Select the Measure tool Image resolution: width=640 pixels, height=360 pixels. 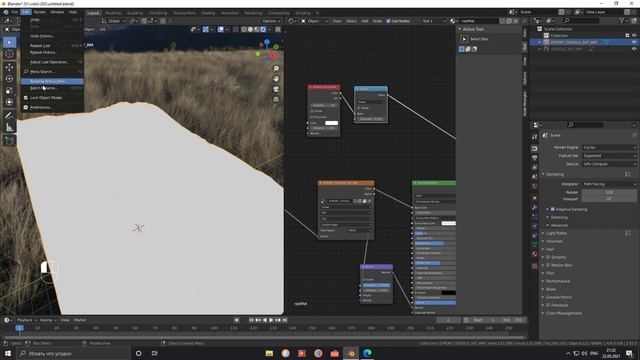pos(9,128)
